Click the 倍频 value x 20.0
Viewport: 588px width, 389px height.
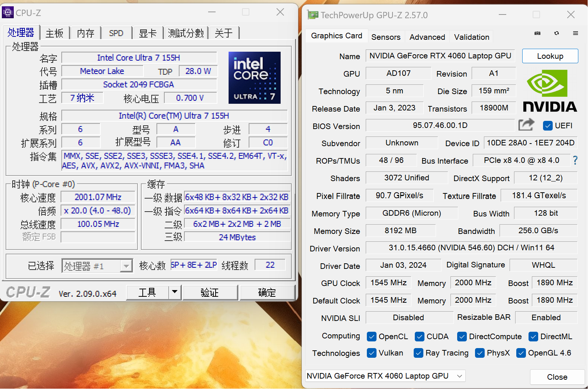coord(98,210)
